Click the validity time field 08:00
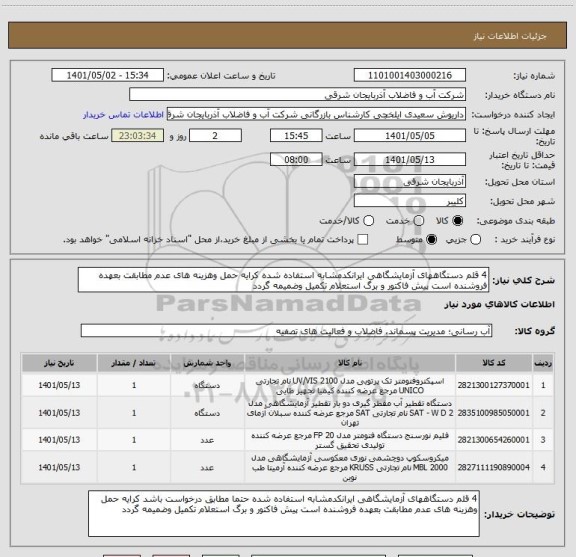 pyautogui.click(x=296, y=159)
